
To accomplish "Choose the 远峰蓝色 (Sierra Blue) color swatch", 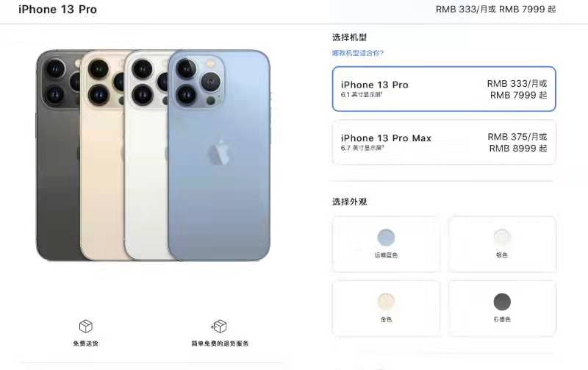I will (x=386, y=244).
